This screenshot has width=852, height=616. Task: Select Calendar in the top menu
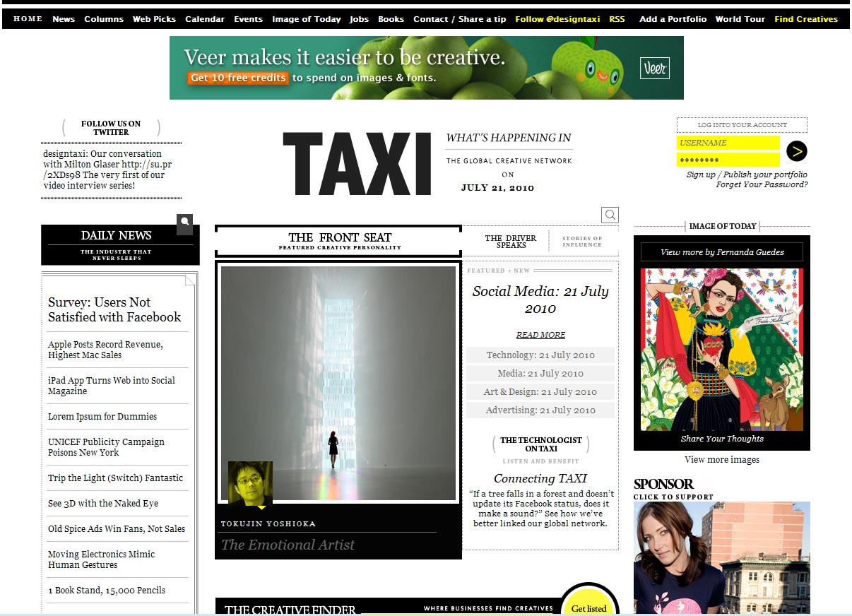(x=205, y=19)
